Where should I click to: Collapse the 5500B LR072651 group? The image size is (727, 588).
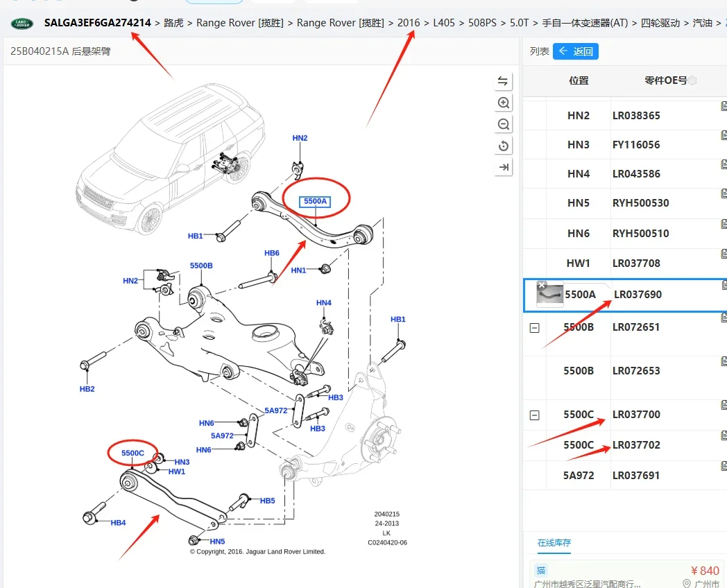click(535, 328)
